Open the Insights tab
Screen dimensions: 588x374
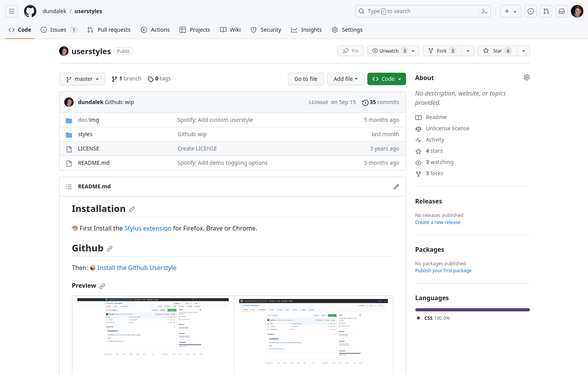pos(307,30)
